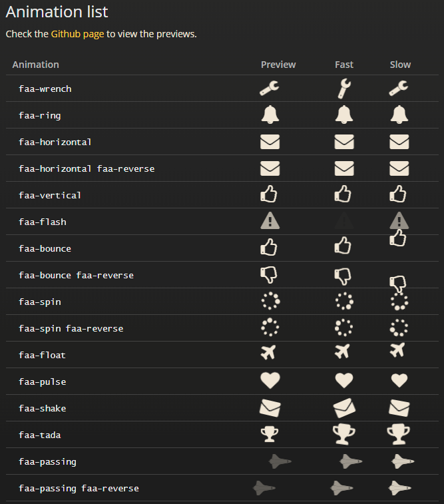Click the faa-wrench preview wrench icon
This screenshot has width=444, height=504.
coord(269,88)
